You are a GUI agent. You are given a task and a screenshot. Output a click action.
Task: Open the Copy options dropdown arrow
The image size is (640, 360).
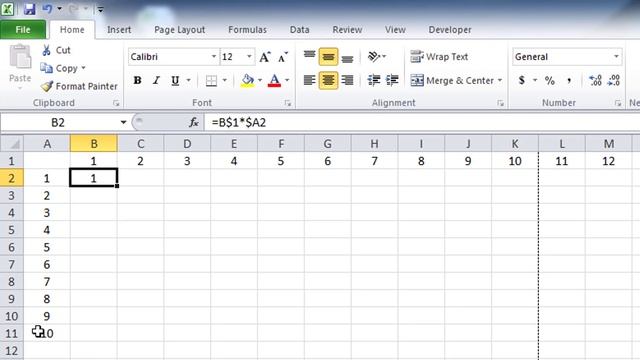(83, 68)
